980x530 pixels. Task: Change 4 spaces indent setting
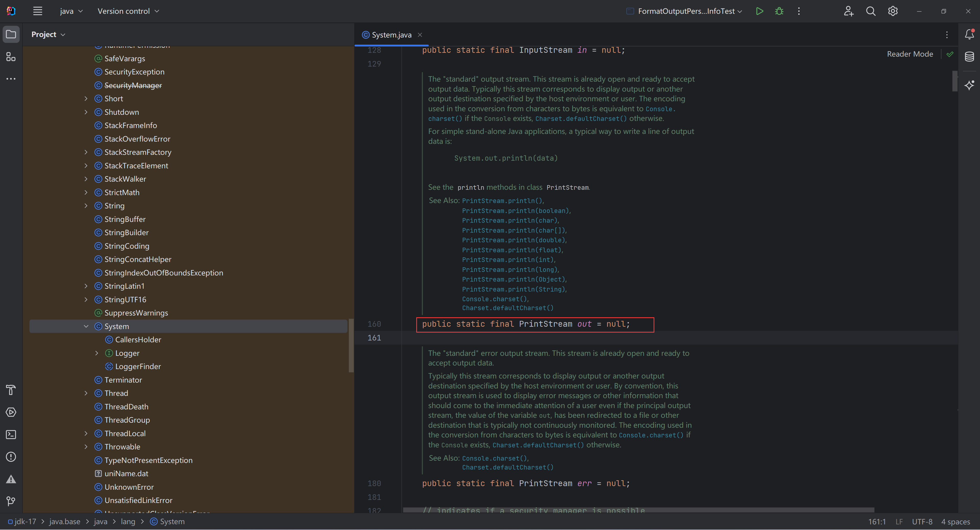click(x=956, y=522)
